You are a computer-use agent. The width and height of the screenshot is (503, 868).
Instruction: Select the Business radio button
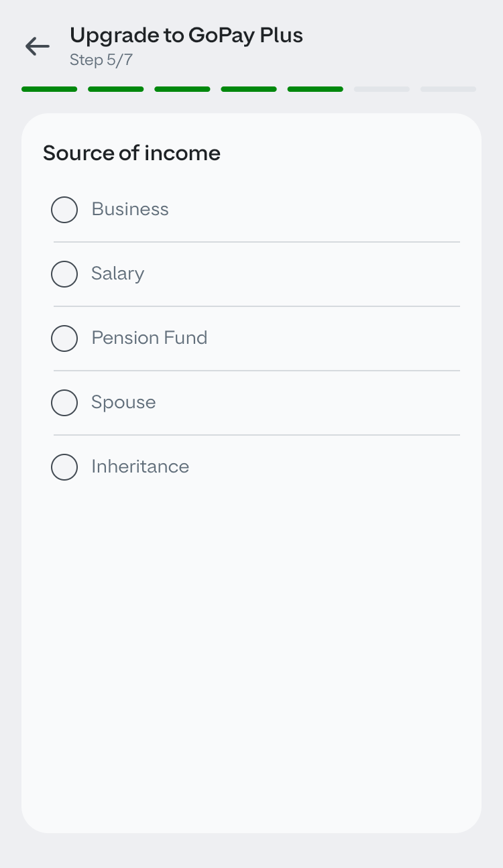64,210
